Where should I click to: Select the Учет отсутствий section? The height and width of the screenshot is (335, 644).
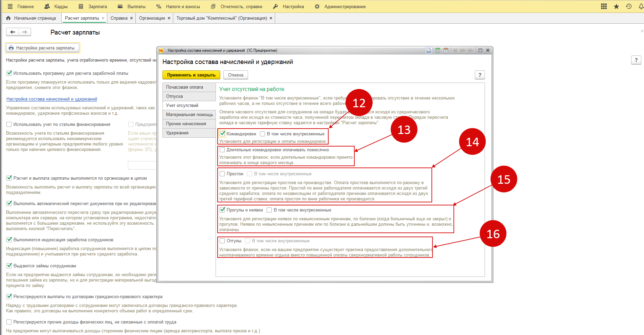click(x=189, y=106)
